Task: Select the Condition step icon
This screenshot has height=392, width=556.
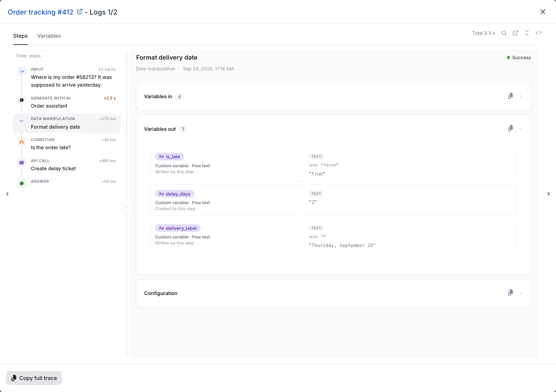Action: 21,142
